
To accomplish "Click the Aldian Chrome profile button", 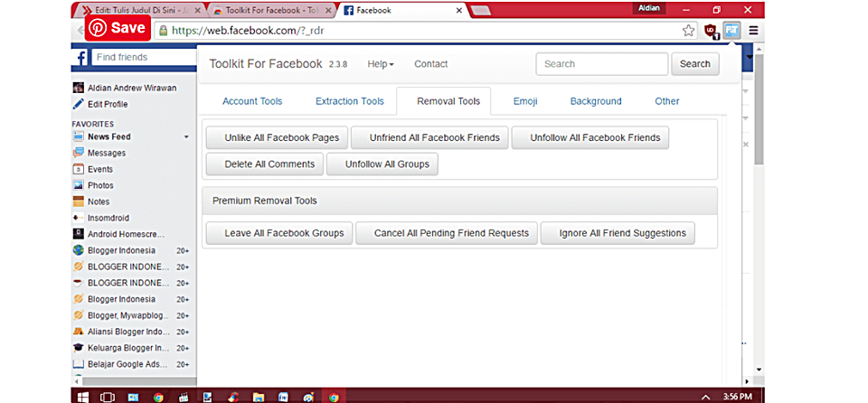I will point(649,8).
